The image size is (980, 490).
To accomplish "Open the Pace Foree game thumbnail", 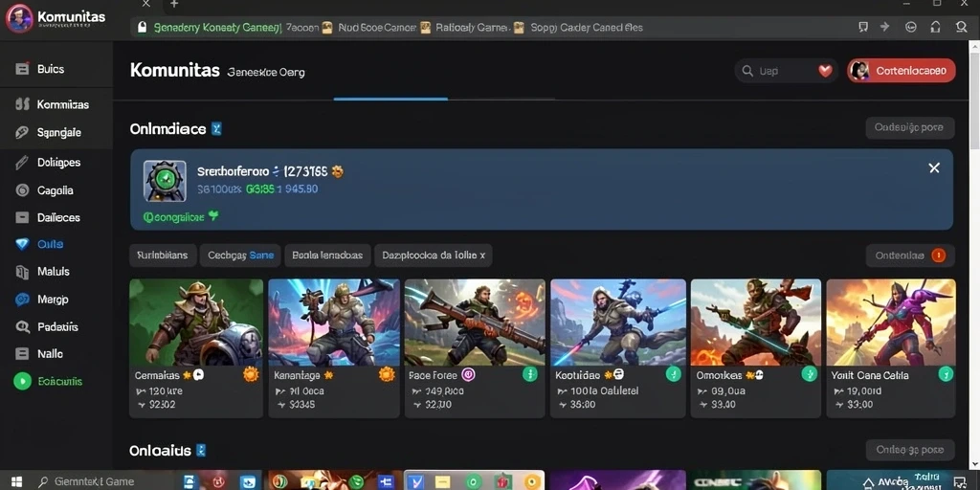I will [475, 322].
